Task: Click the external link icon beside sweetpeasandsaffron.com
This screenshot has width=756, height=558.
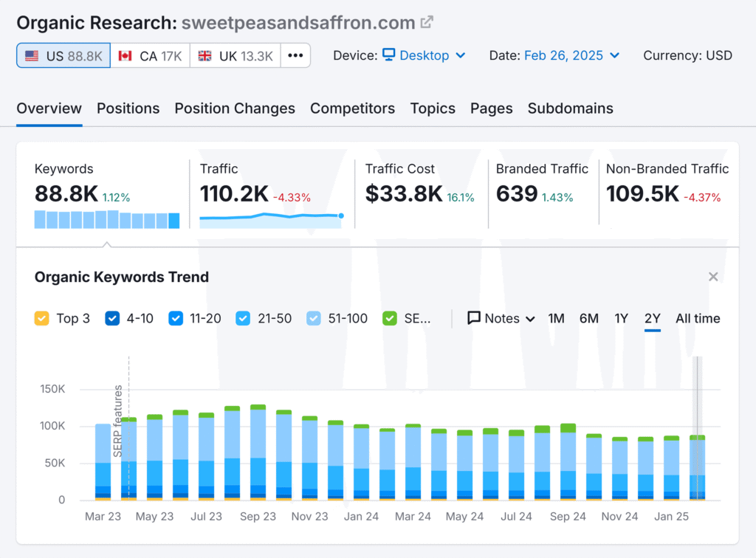Action: [x=427, y=21]
